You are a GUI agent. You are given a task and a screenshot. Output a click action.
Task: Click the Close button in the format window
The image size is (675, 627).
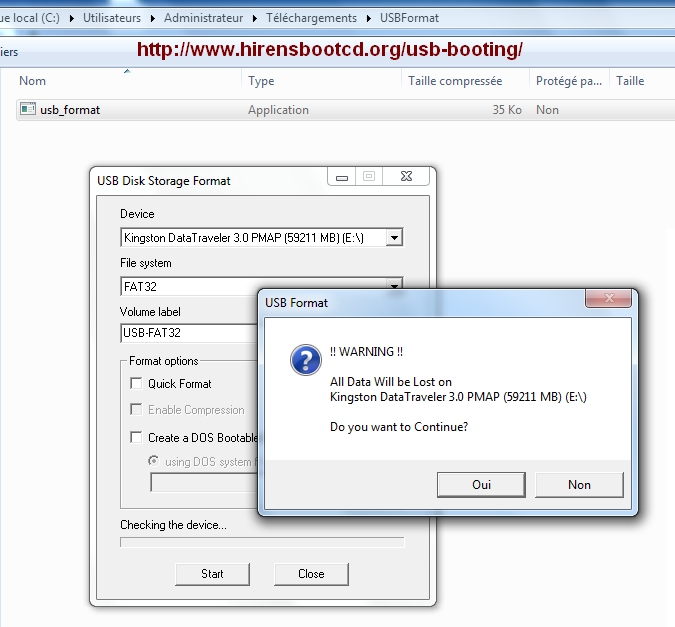(311, 574)
